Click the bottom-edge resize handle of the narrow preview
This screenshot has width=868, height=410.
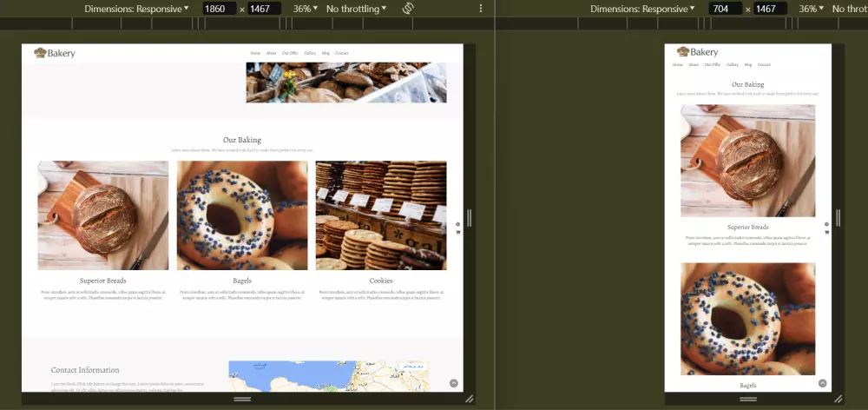[x=748, y=399]
